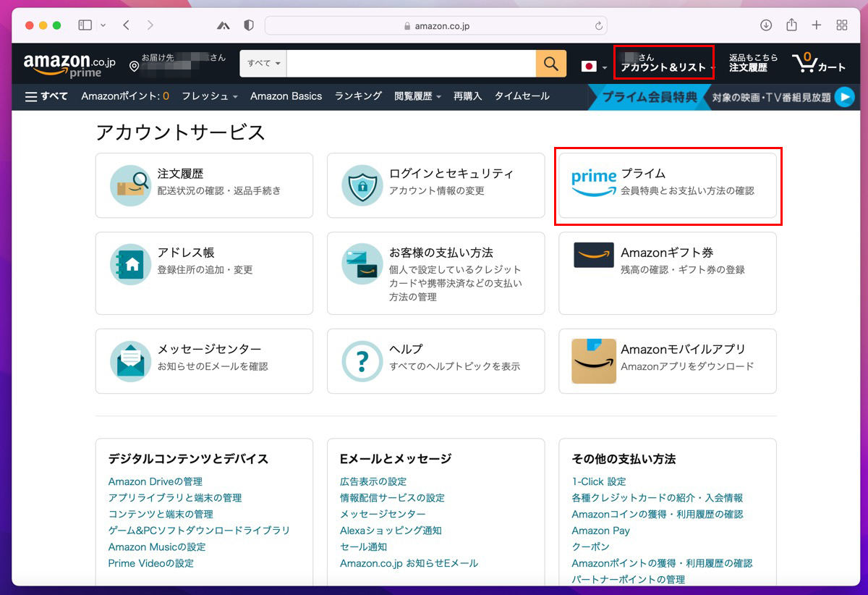
Task: Open Amazon Musicの設定 link
Action: point(157,547)
